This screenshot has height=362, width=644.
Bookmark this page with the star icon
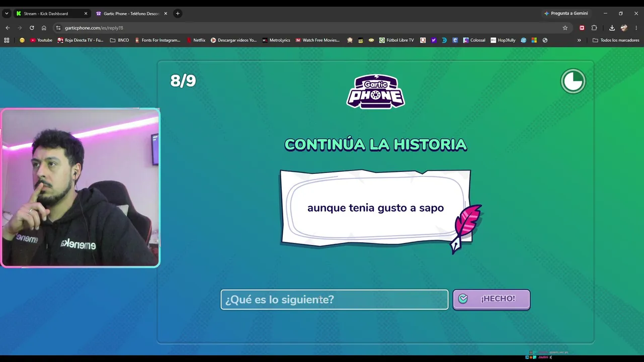pos(565,28)
